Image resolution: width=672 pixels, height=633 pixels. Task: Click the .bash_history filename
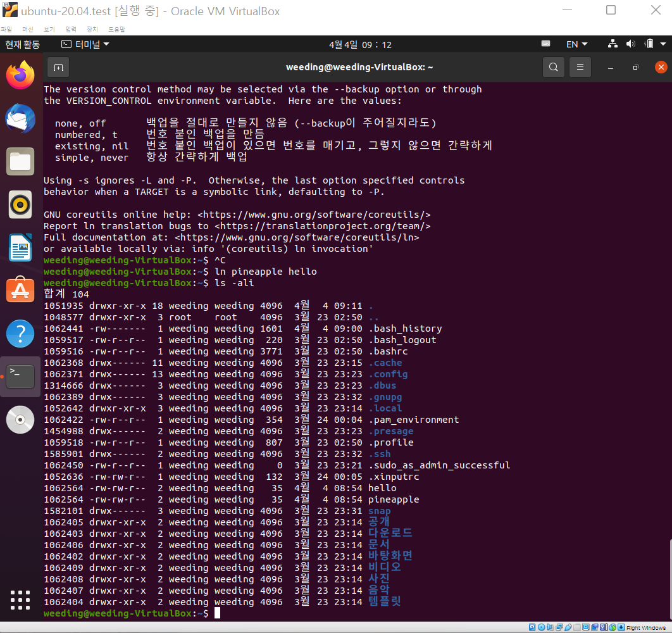click(405, 329)
